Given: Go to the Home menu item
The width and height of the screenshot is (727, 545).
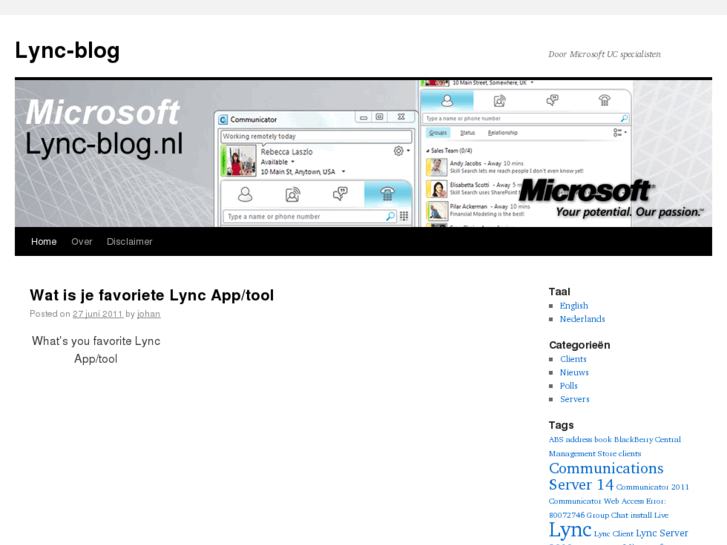Looking at the screenshot, I should pos(44,242).
